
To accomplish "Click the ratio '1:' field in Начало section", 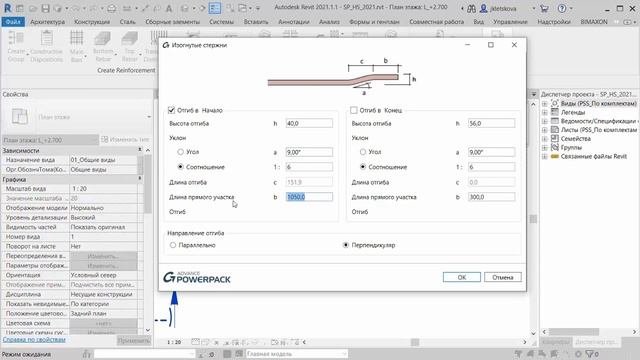I will click(309, 167).
